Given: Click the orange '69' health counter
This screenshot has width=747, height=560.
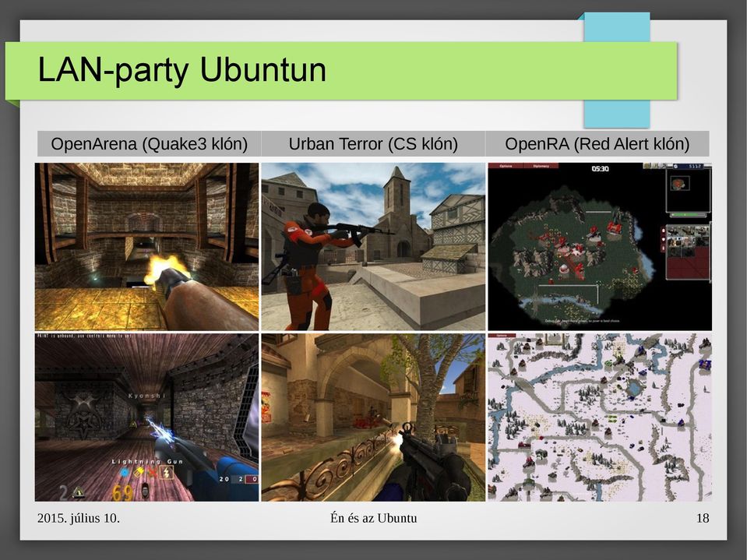Looking at the screenshot, I should coord(122,492).
